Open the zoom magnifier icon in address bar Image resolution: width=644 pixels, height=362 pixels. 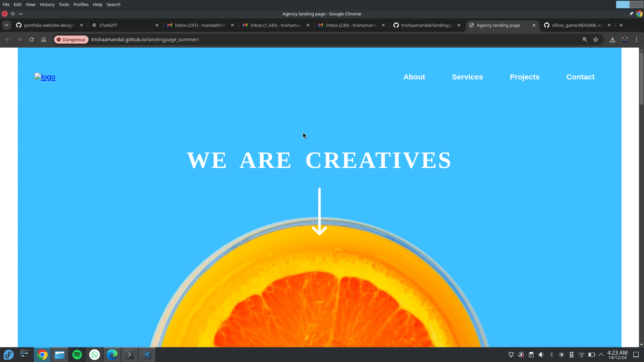[585, 40]
